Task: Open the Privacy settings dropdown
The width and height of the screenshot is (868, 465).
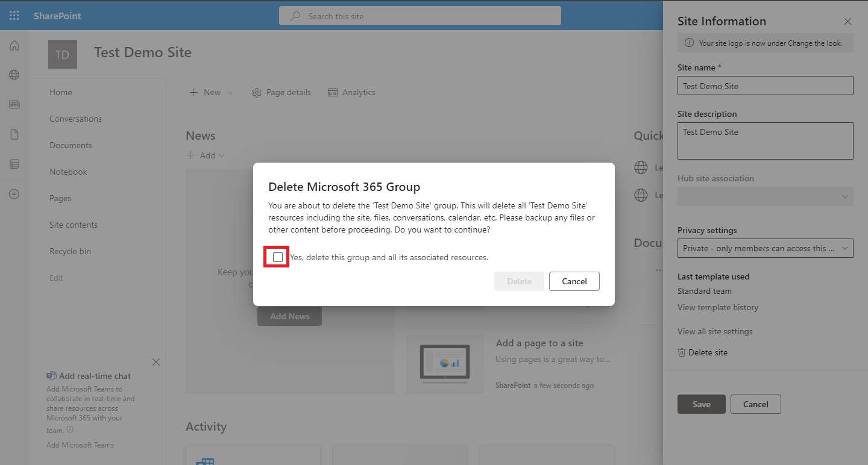Action: pos(764,248)
